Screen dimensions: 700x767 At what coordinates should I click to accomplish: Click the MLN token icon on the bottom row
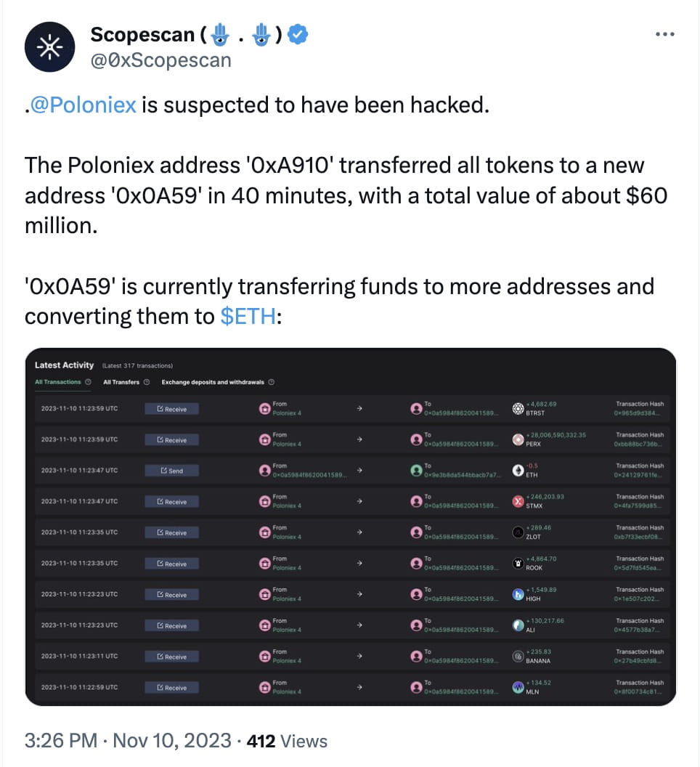tap(518, 687)
